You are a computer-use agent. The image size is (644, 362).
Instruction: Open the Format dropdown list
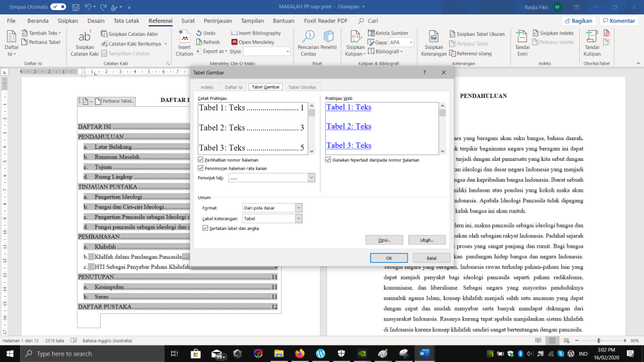(x=298, y=207)
